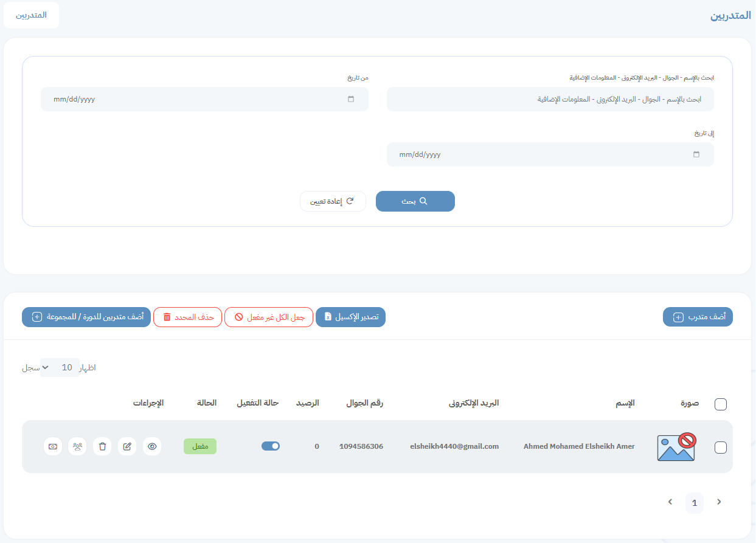Disable Ahmed's activation status switch

[270, 446]
